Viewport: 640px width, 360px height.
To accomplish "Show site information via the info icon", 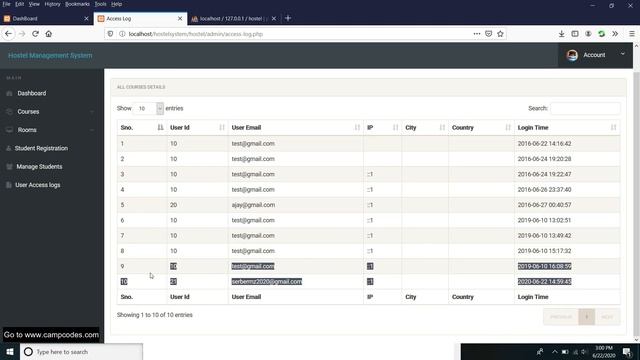I will pos(122,34).
